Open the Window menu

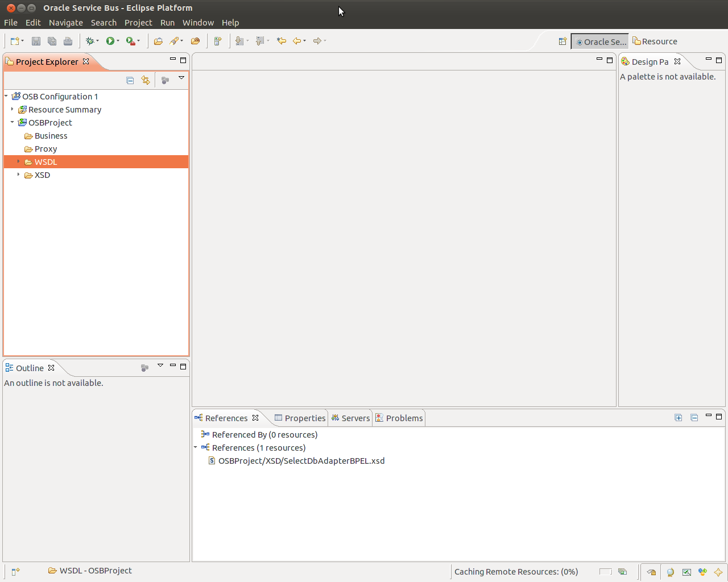198,23
